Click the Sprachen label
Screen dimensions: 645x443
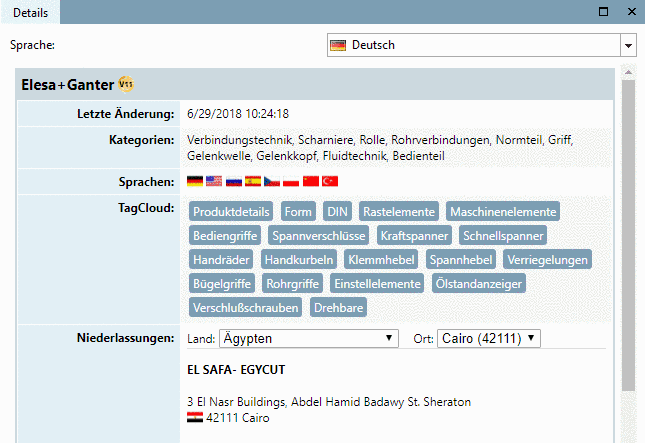(x=146, y=182)
